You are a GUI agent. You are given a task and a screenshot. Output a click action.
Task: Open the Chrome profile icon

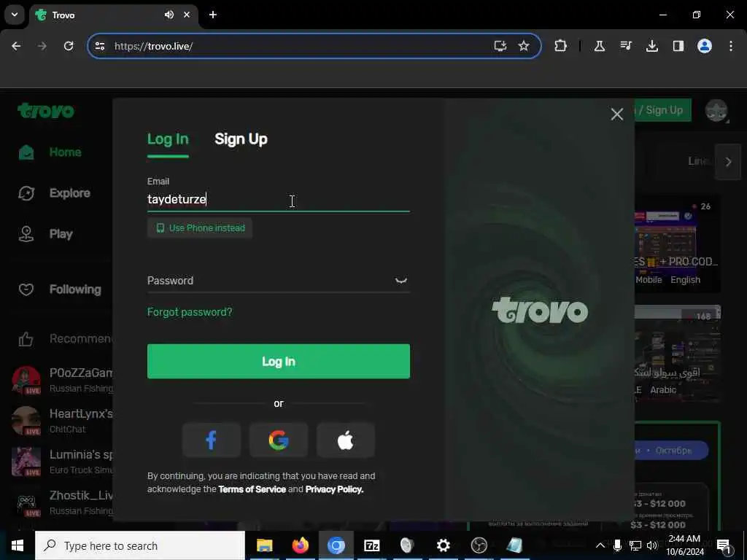[x=705, y=46]
